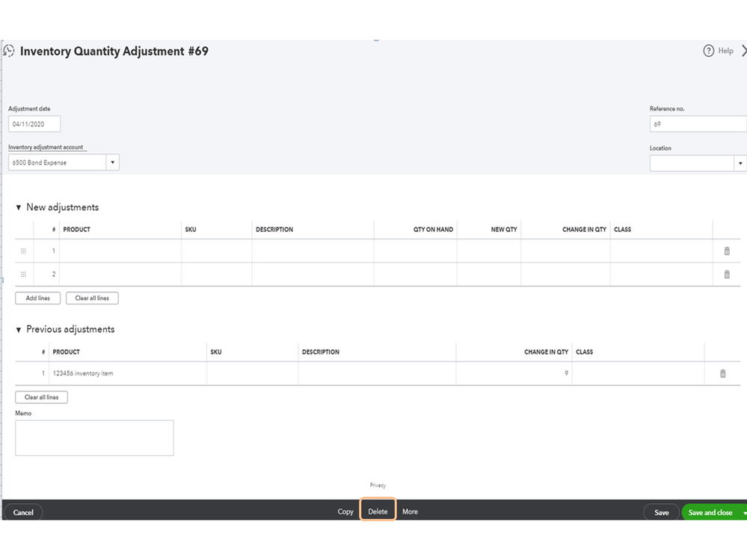Click inside the Memo text box
Viewport: 747px width, 560px height.
94,437
